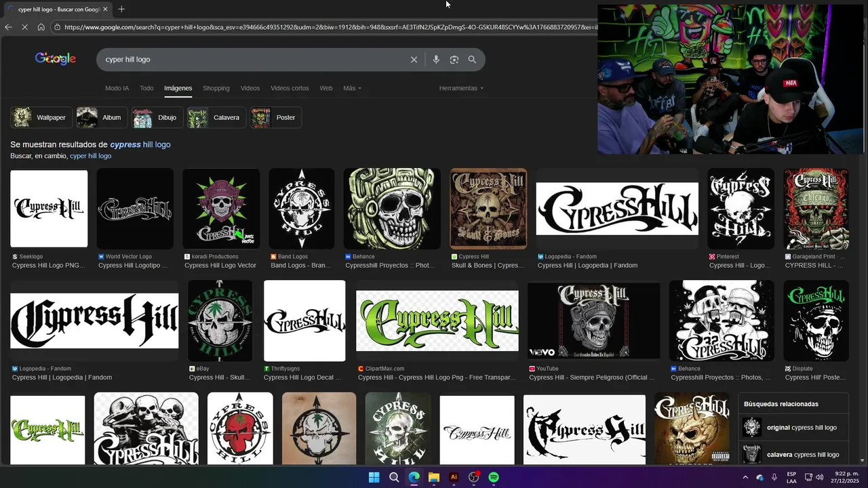Clear the search box with the X icon
Screen dimensions: 868x488
[414, 60]
